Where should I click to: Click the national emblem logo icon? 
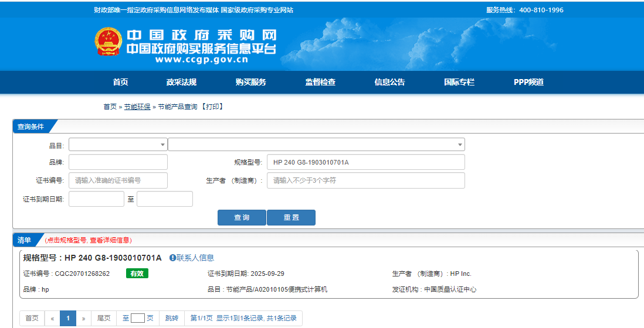[x=108, y=42]
